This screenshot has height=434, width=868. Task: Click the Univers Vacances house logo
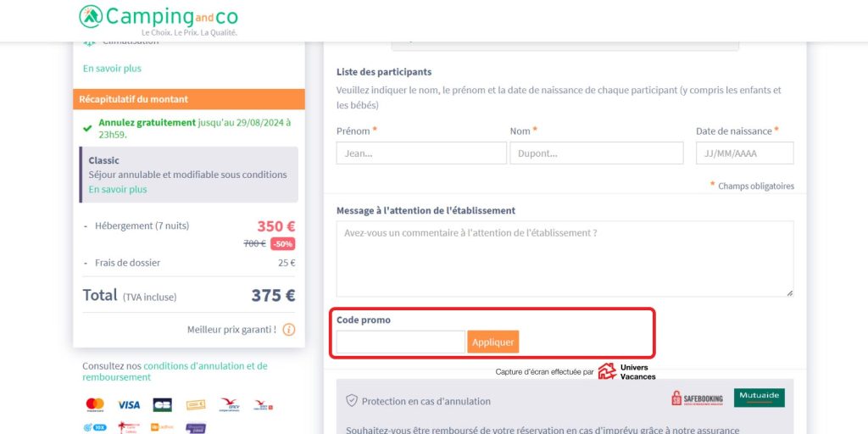pyautogui.click(x=607, y=371)
